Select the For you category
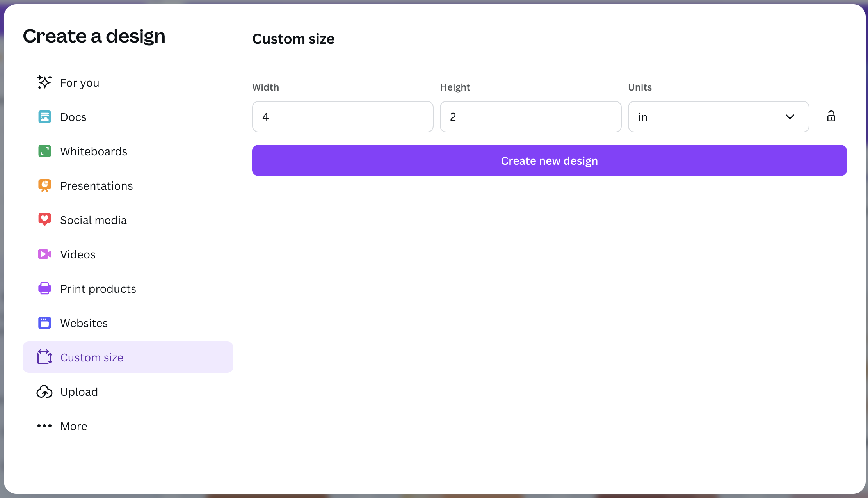The width and height of the screenshot is (868, 498). click(128, 82)
